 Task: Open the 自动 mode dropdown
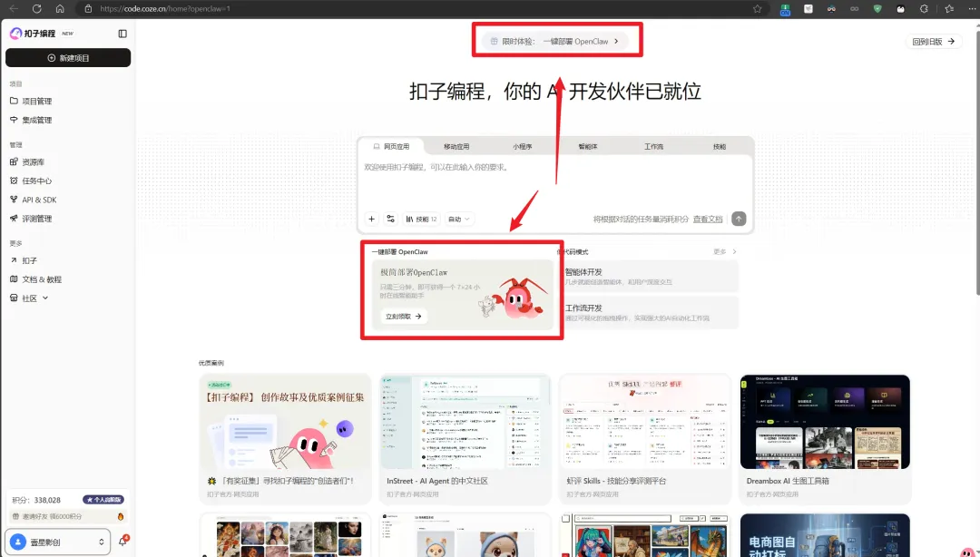459,219
